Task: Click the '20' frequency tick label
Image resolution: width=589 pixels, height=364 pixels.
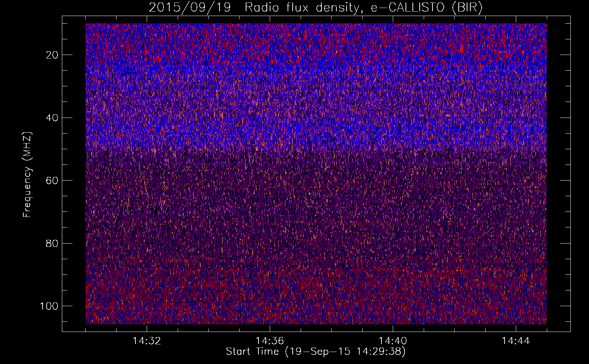Action: [52, 55]
